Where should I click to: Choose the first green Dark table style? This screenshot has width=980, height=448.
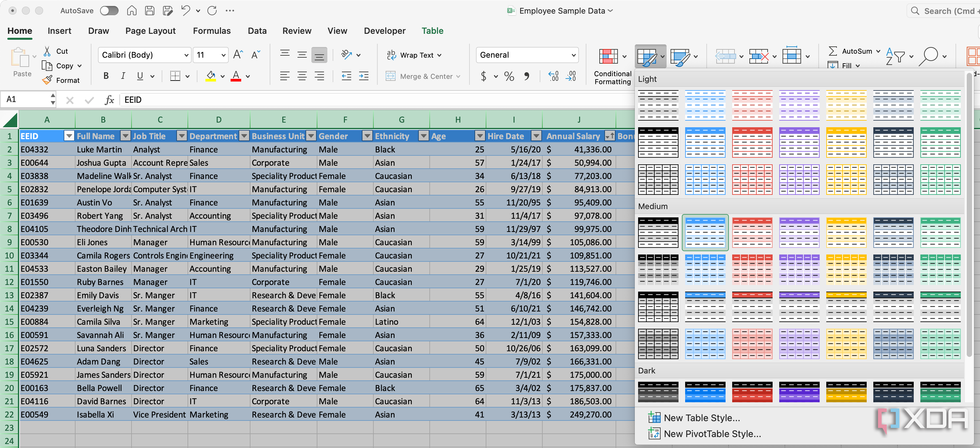click(940, 392)
